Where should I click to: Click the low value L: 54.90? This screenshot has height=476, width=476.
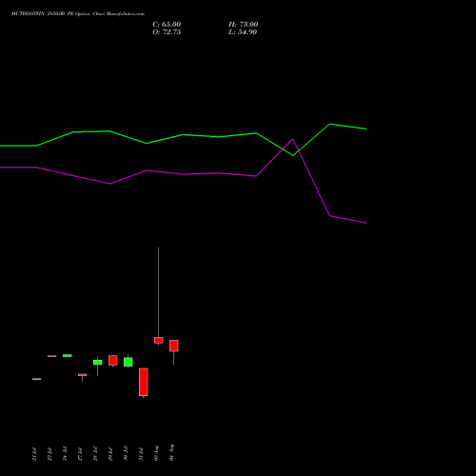(x=243, y=32)
